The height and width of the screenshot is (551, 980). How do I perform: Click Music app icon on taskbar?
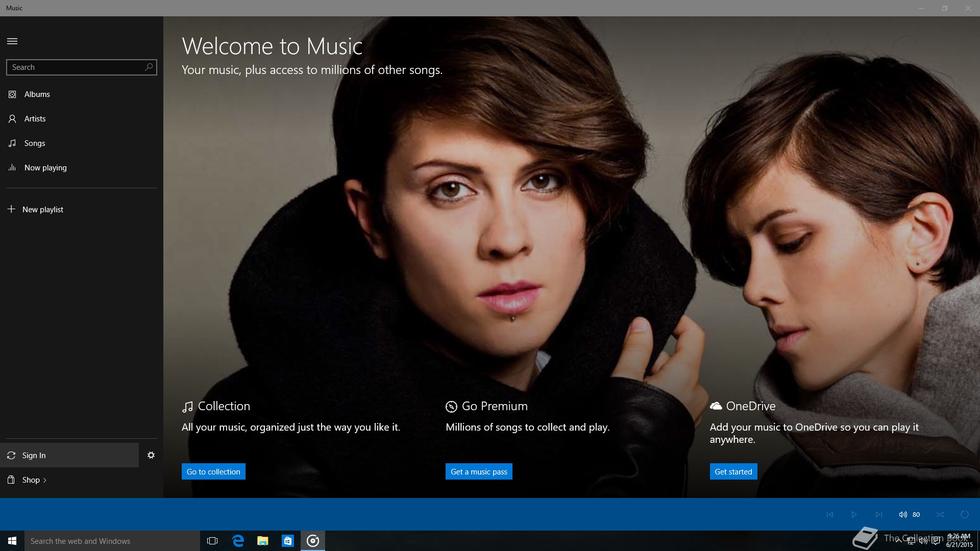point(313,541)
